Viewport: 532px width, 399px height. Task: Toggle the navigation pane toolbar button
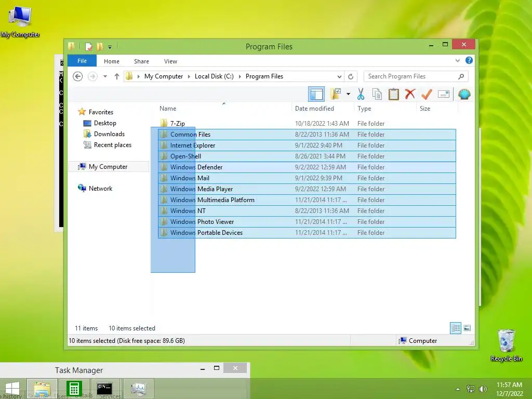click(316, 94)
